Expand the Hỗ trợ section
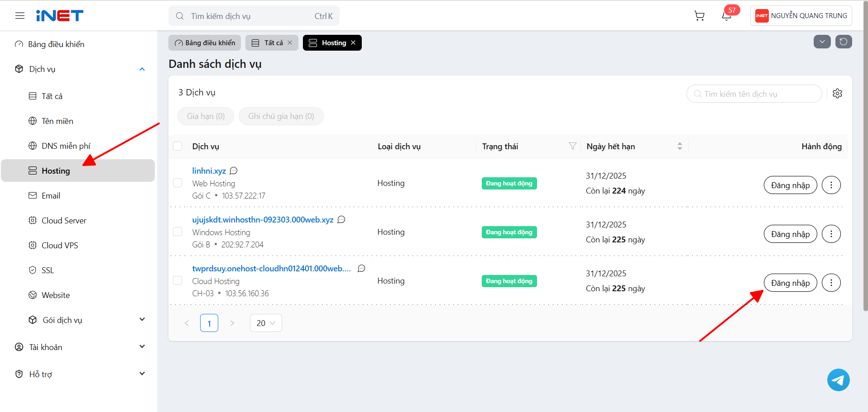The image size is (868, 412). (142, 374)
